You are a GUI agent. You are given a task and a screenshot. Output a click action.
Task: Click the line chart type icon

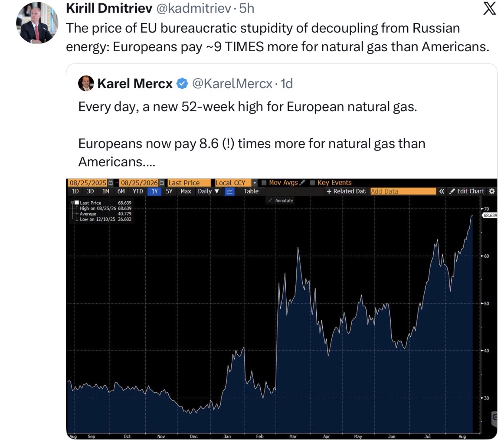(229, 191)
